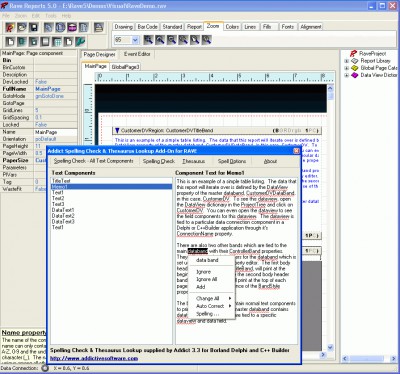Switch to the Fills toolbar tab
Image resolution: width=400 pixels, height=374 pixels.
pos(267,27)
